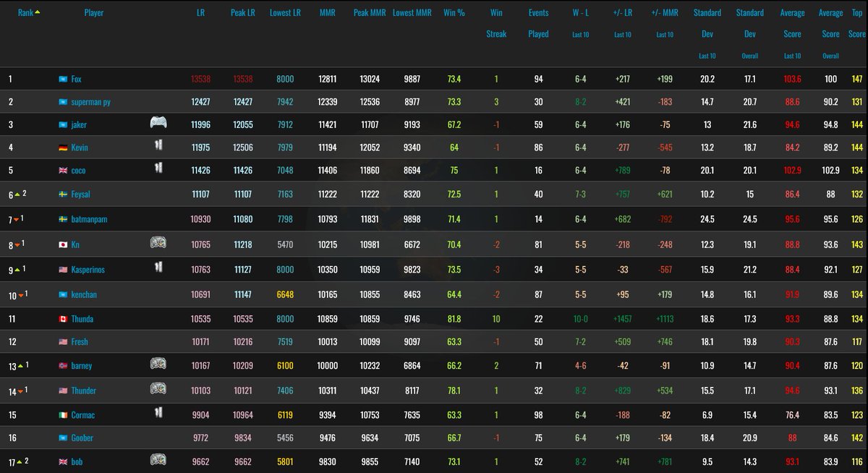868x473 pixels.
Task: Click the flag icon beside superman py
Action: pyautogui.click(x=63, y=102)
